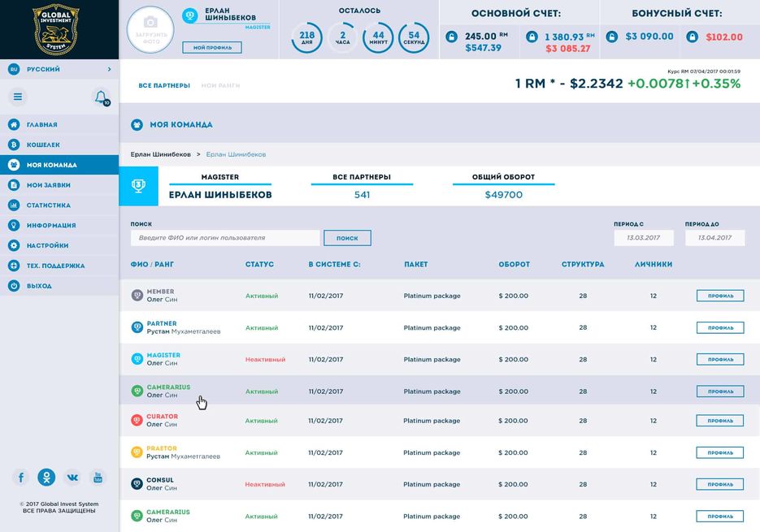Open the hamburger menu icon

18,97
